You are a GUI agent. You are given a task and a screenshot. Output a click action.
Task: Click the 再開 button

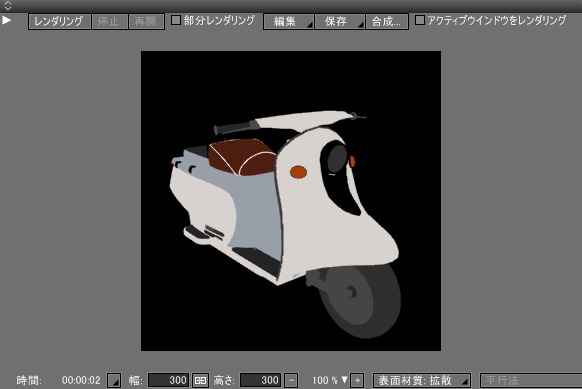click(146, 22)
